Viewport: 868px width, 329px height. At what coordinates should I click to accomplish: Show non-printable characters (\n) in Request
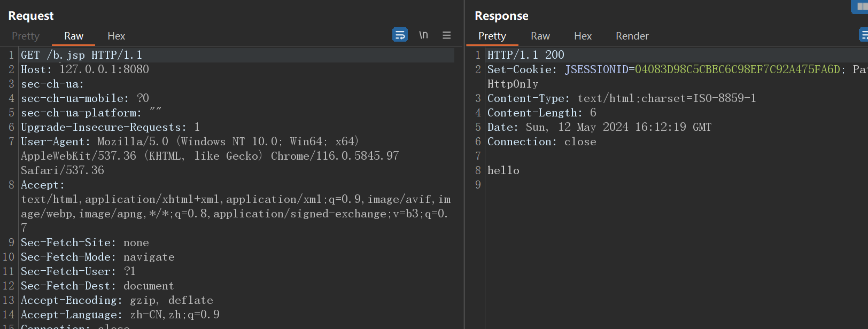point(423,35)
